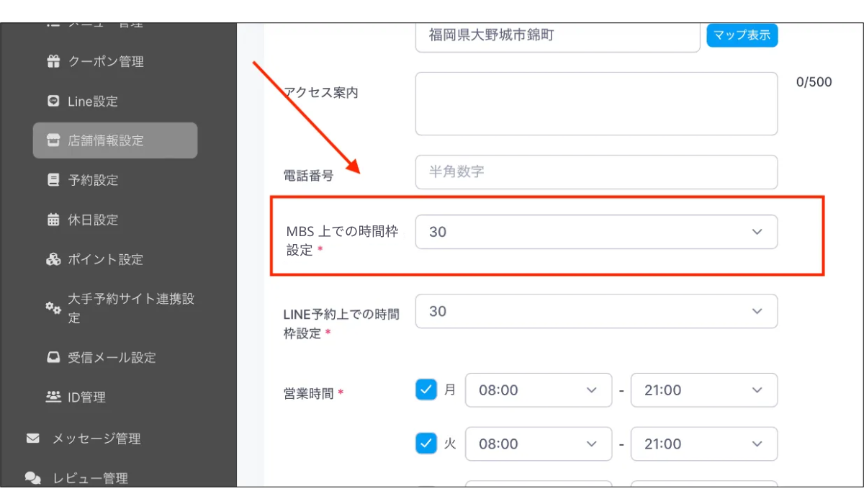
Task: Expand the LINE予約上での時間枠設定 dropdown
Action: coord(596,311)
